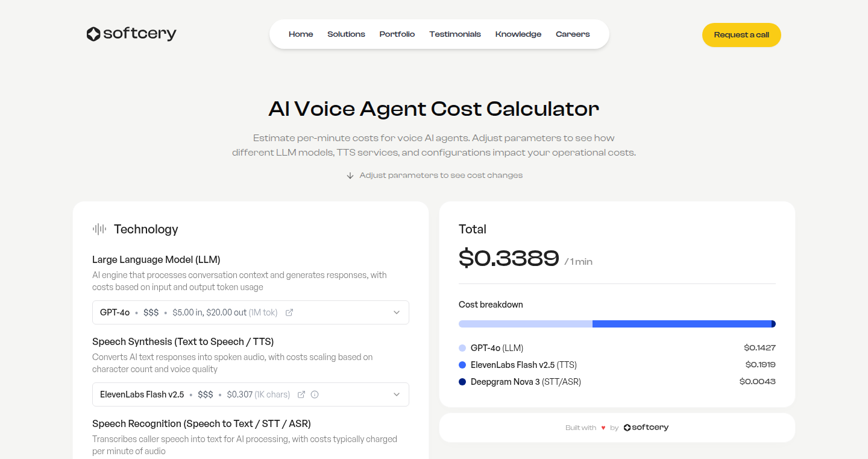
Task: Open the Solutions menu item
Action: (346, 34)
